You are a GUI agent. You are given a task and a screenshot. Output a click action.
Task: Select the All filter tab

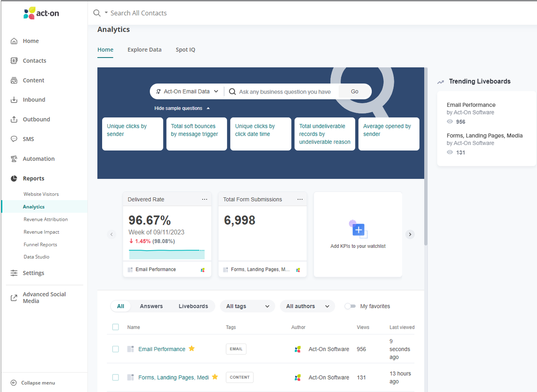(x=120, y=306)
